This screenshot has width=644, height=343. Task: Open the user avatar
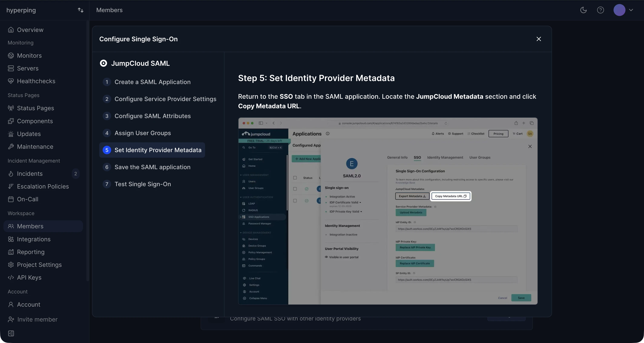tap(619, 10)
